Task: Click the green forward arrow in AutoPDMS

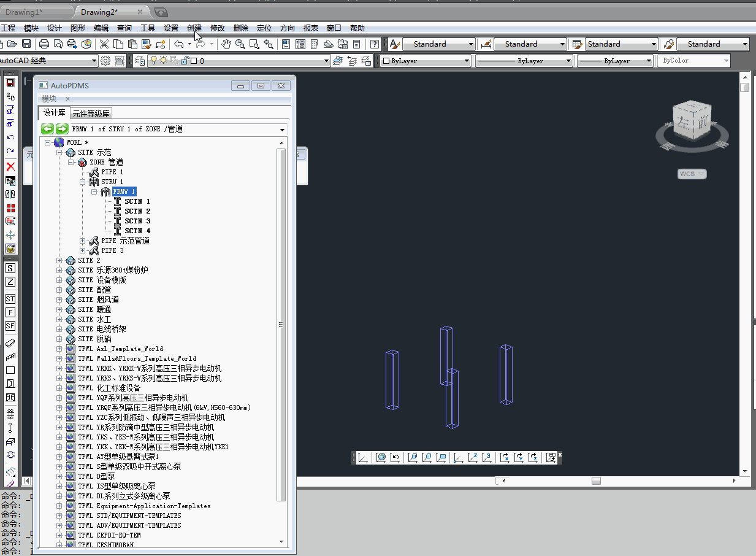Action: (x=62, y=129)
